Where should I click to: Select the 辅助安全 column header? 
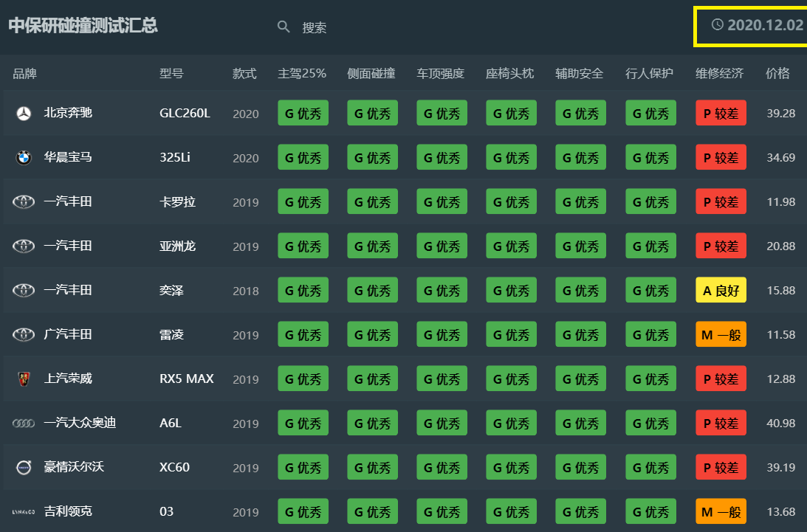(x=580, y=74)
